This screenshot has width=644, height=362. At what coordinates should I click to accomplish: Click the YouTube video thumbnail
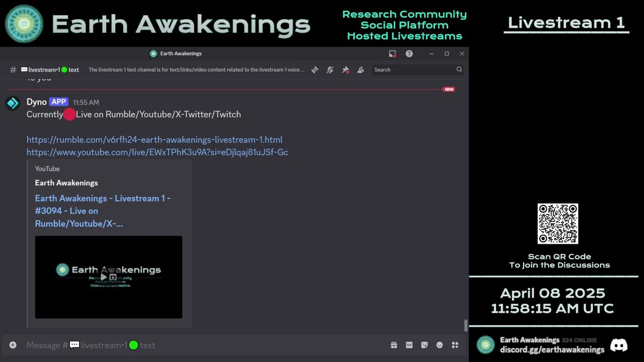pyautogui.click(x=109, y=277)
